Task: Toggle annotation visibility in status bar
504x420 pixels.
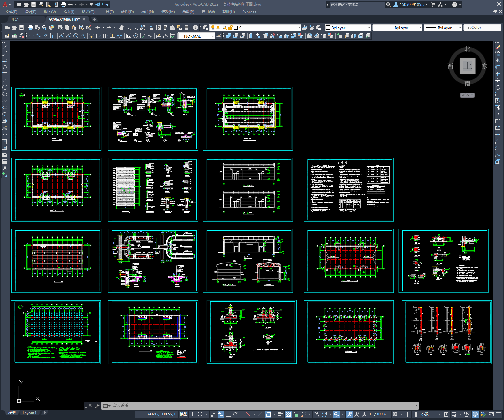Action: [x=349, y=414]
